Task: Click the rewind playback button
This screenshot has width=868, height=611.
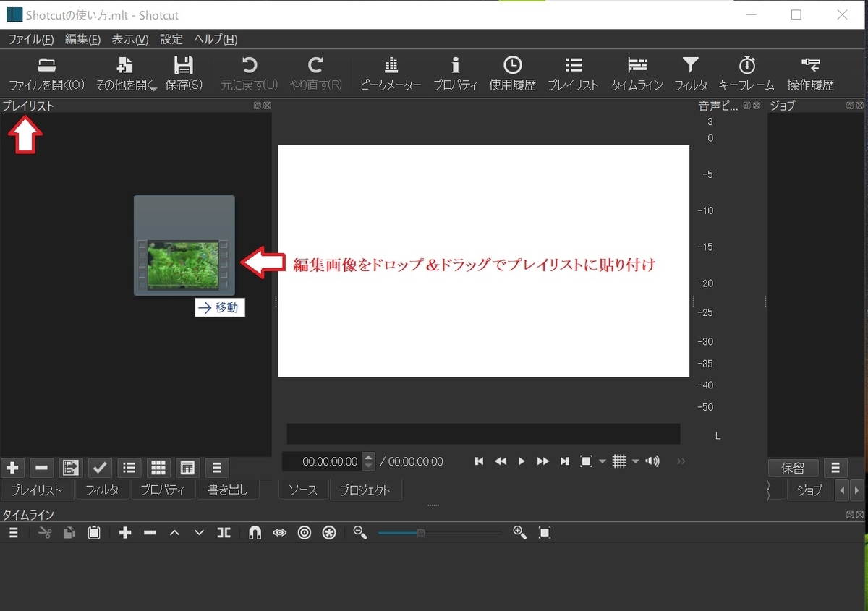Action: (501, 461)
